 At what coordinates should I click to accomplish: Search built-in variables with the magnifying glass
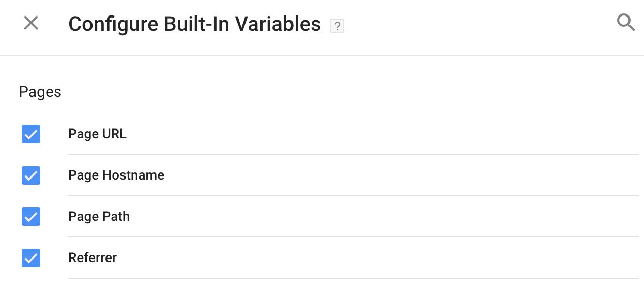(x=626, y=23)
